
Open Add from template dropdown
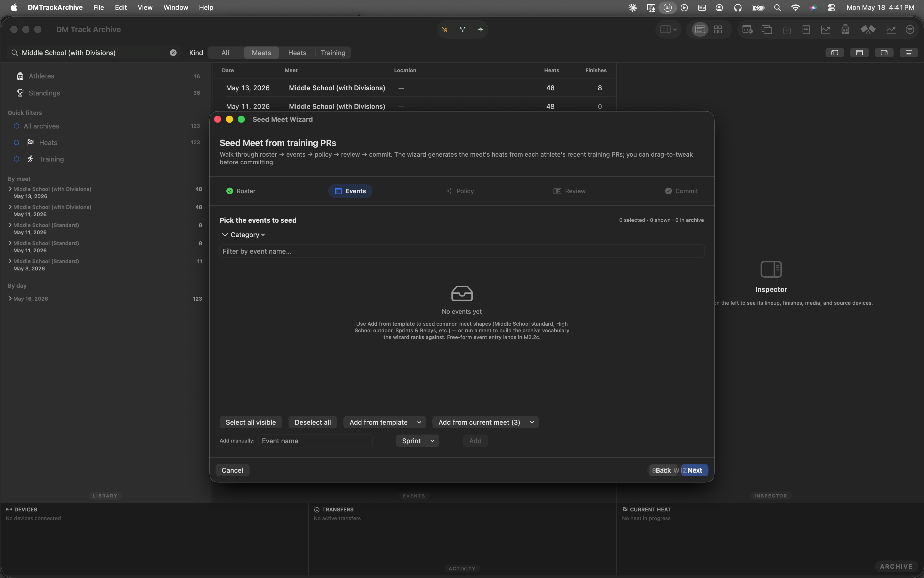384,422
